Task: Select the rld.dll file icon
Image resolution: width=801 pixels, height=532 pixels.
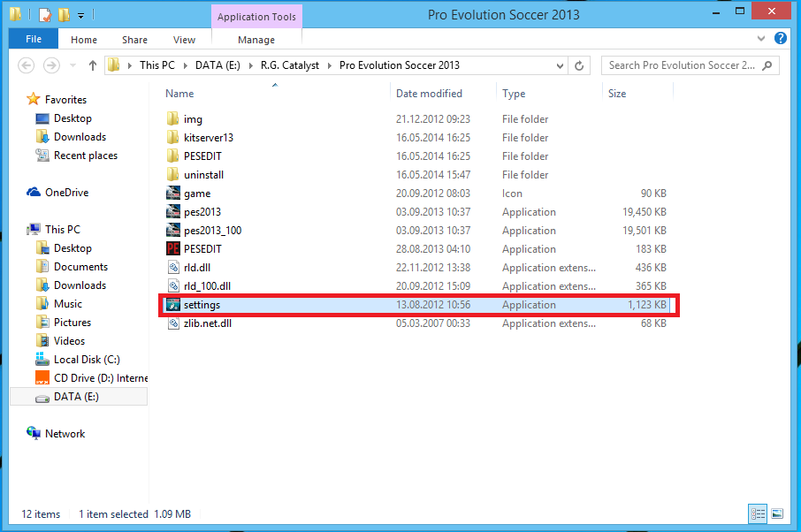Action: point(173,268)
